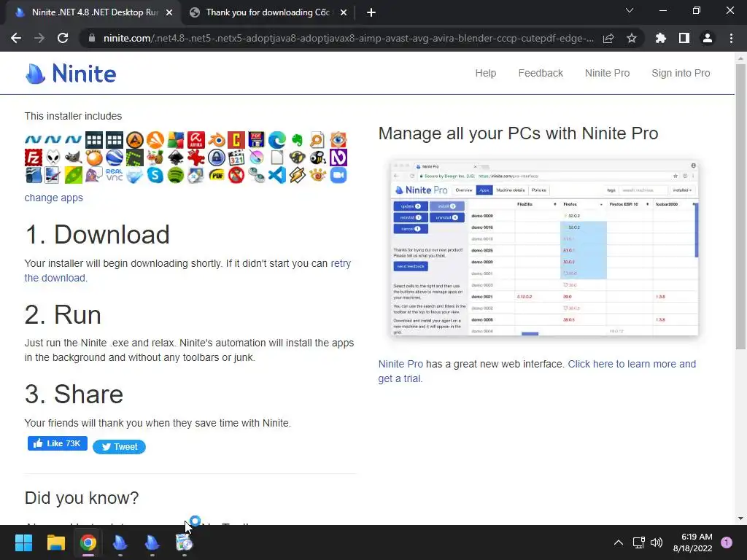Click the AVG icon in the installer list
The width and height of the screenshot is (747, 560).
point(176,140)
